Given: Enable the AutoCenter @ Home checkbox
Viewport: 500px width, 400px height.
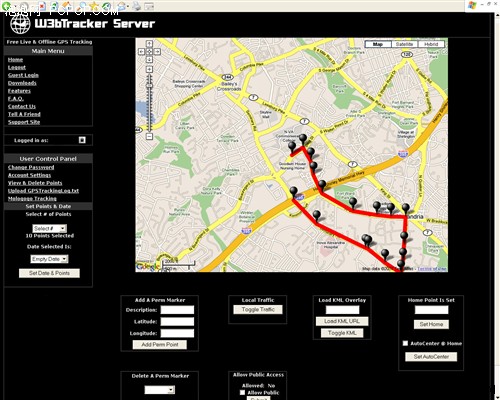Looking at the screenshot, I should pyautogui.click(x=405, y=343).
